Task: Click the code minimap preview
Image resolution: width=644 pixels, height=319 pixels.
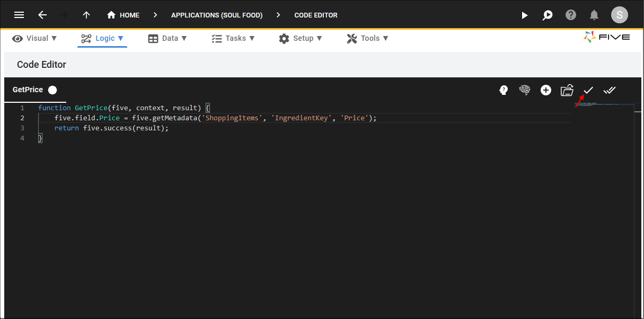Action: (604, 105)
